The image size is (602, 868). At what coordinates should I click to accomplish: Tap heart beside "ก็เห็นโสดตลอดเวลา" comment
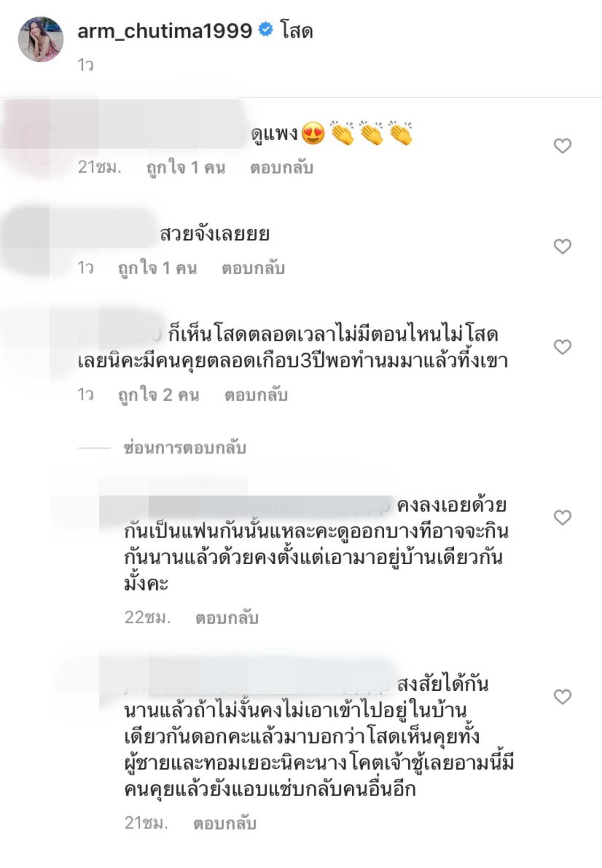pyautogui.click(x=562, y=347)
